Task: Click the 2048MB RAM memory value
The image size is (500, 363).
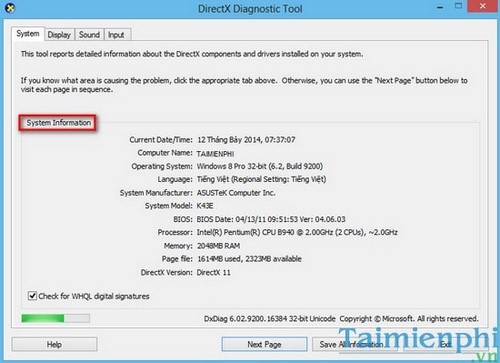Action: [218, 246]
